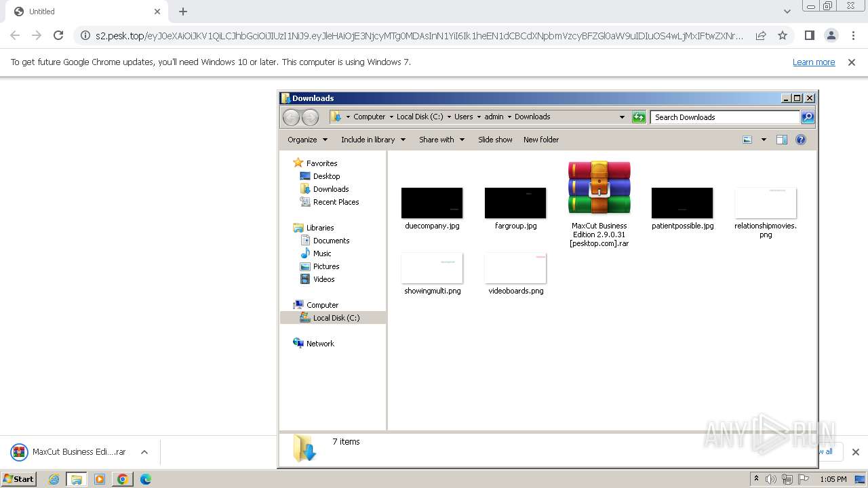Select the Music library
868x488 pixels.
(x=322, y=253)
